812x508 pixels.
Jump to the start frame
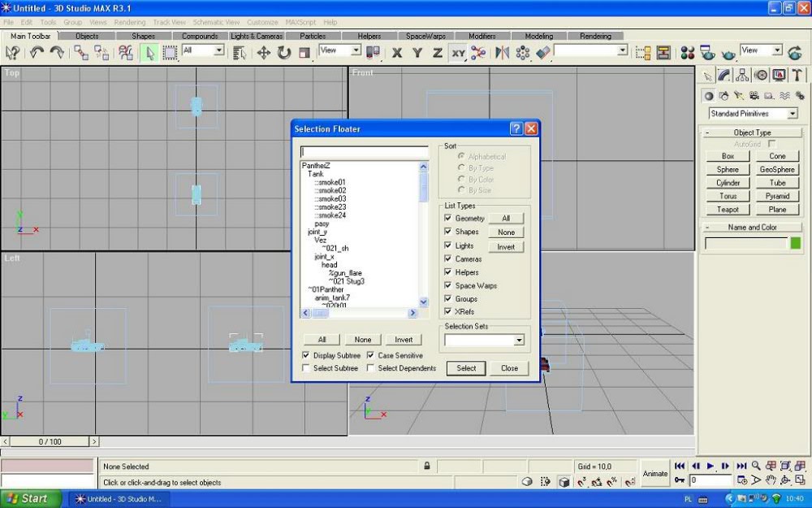tap(680, 466)
